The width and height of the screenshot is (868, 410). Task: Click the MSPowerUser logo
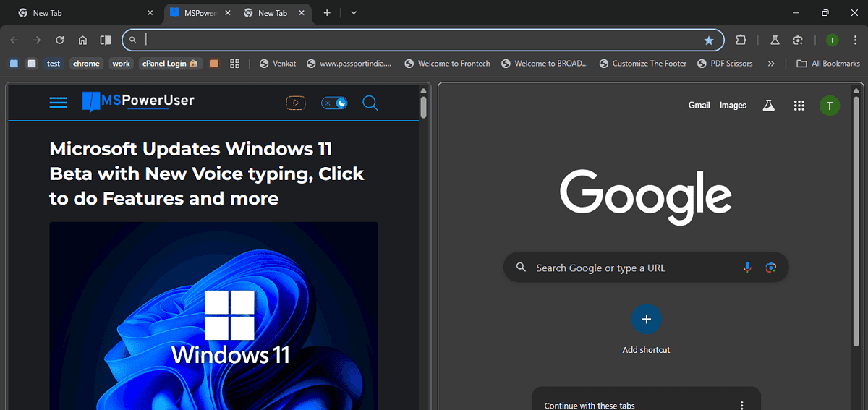138,102
